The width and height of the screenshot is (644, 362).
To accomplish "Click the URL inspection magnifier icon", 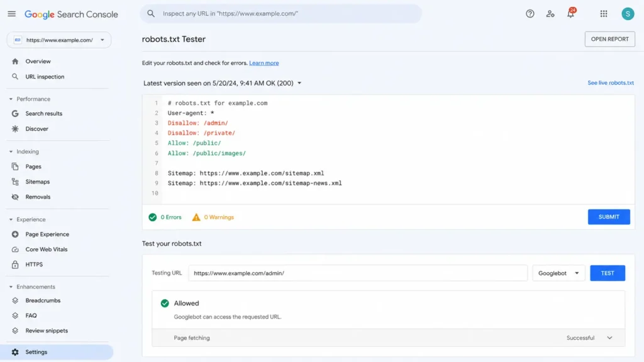I will 15,76.
